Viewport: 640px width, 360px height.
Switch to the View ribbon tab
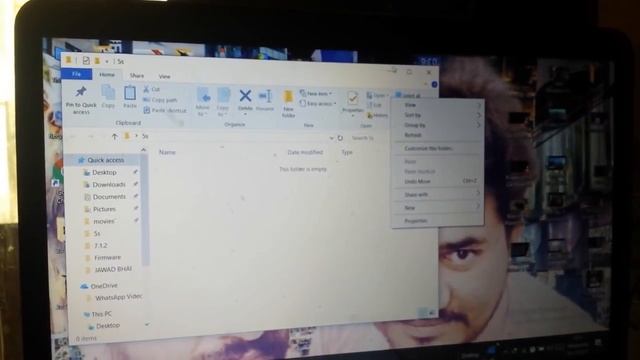tap(164, 76)
